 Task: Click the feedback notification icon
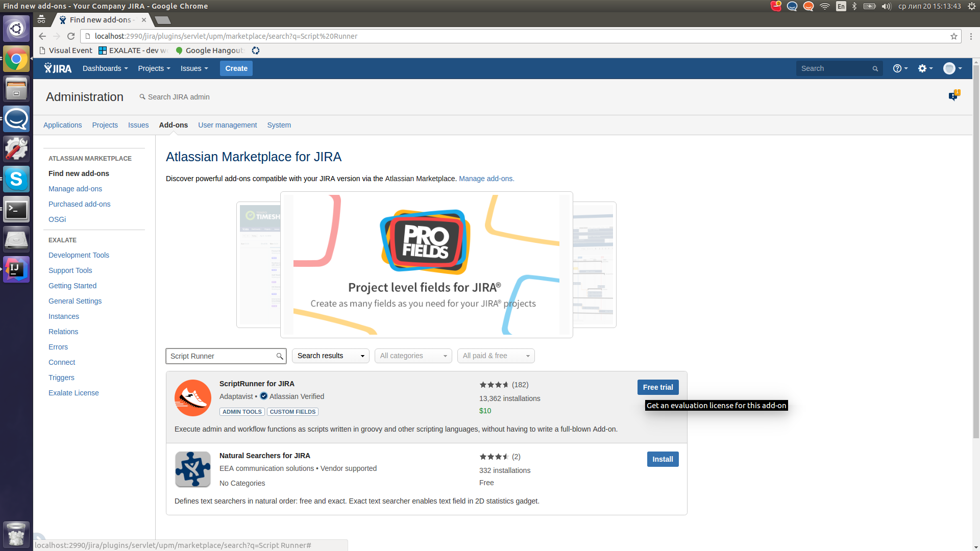pyautogui.click(x=953, y=95)
